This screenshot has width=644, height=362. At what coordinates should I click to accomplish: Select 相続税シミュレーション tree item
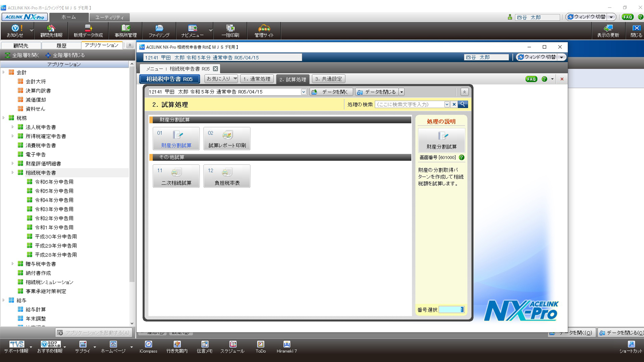click(x=49, y=282)
